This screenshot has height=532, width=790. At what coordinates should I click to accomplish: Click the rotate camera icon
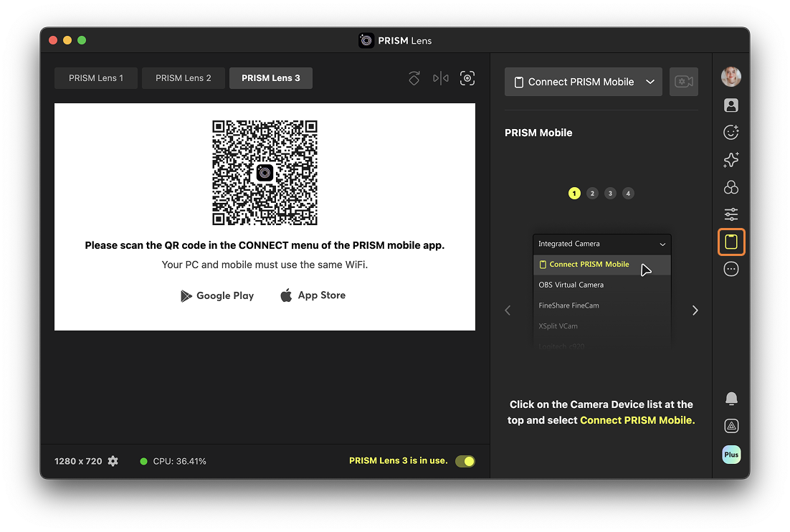tap(414, 78)
